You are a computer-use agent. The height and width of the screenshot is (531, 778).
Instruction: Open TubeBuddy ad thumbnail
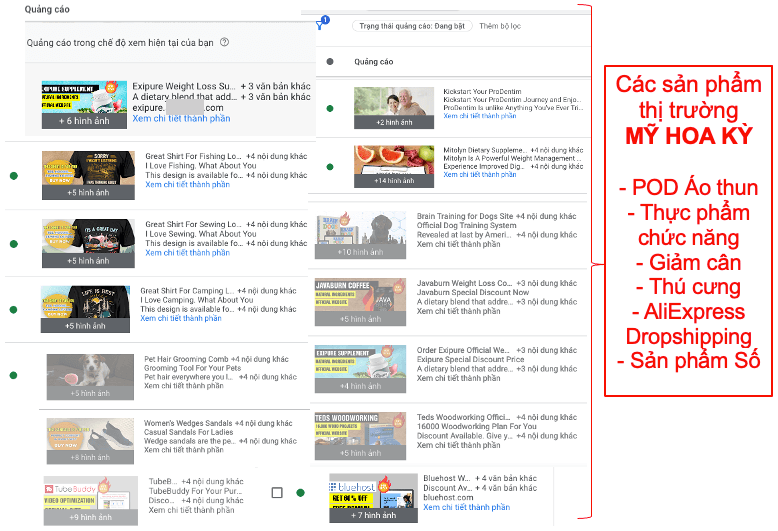point(91,501)
